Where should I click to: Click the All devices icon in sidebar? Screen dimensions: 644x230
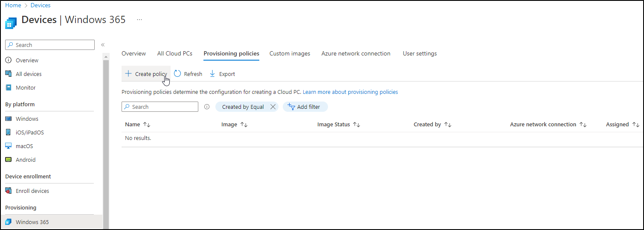point(8,74)
